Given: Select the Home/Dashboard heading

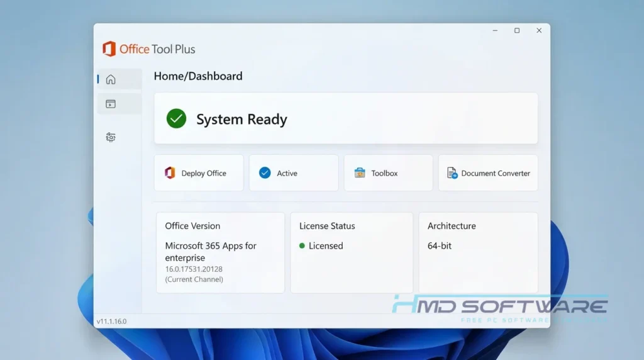Looking at the screenshot, I should click(x=198, y=76).
